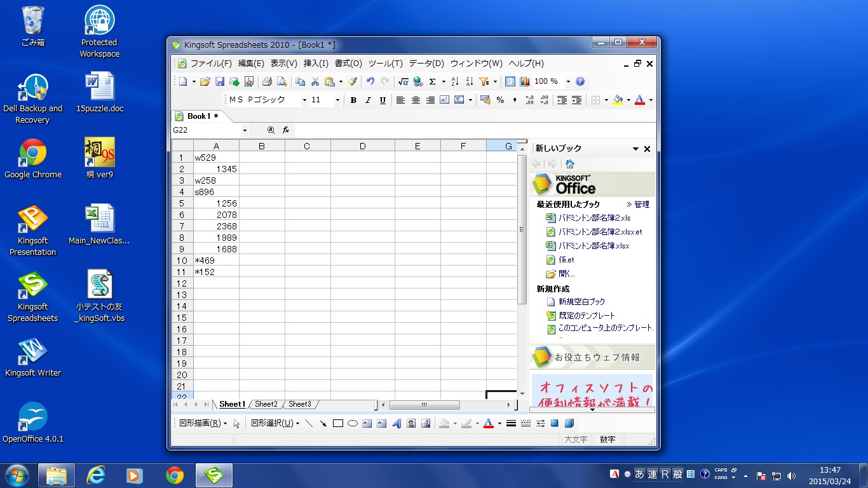Increase indent of cell contents
The width and height of the screenshot is (868, 488).
[577, 100]
